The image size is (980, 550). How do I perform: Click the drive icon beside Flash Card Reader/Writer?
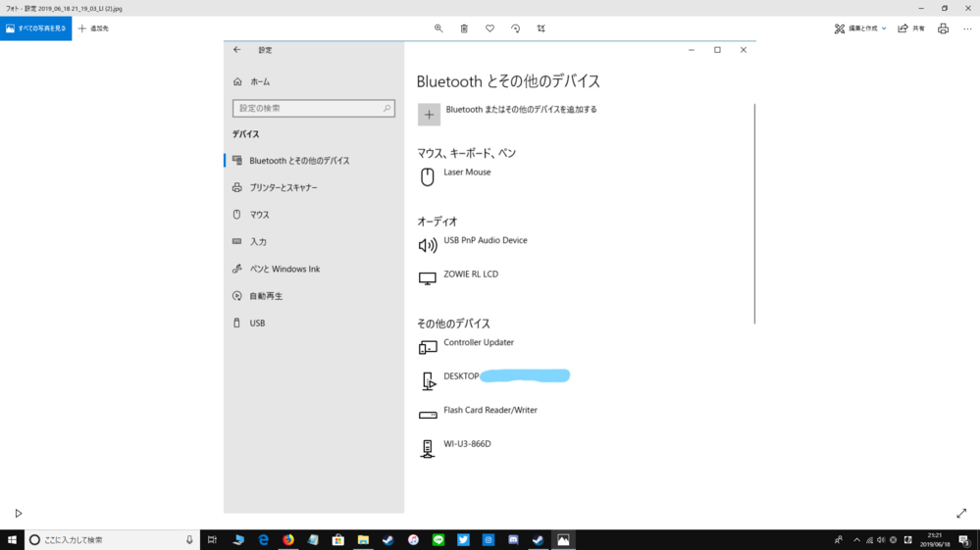click(x=428, y=415)
